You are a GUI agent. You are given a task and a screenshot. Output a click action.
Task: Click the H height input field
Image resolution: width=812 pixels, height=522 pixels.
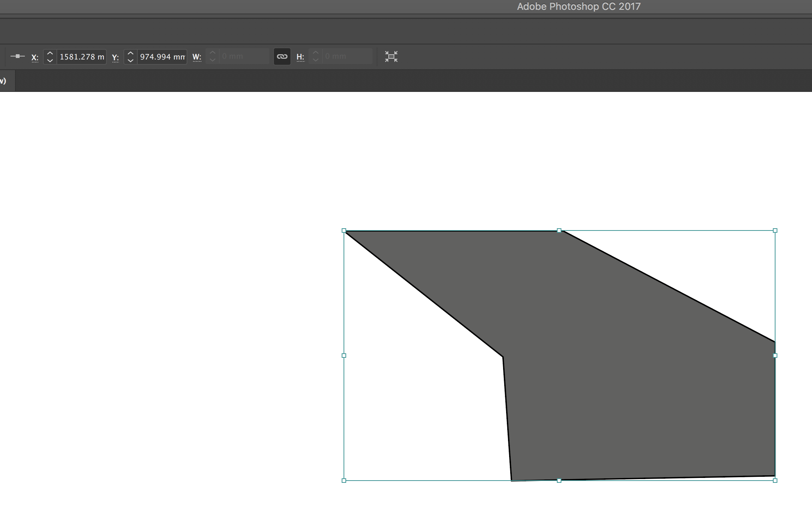(347, 56)
